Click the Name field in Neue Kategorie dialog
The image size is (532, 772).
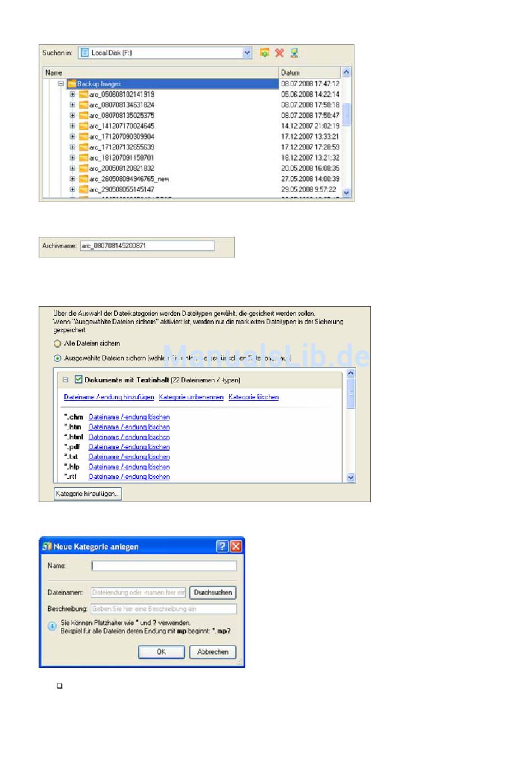(x=164, y=566)
